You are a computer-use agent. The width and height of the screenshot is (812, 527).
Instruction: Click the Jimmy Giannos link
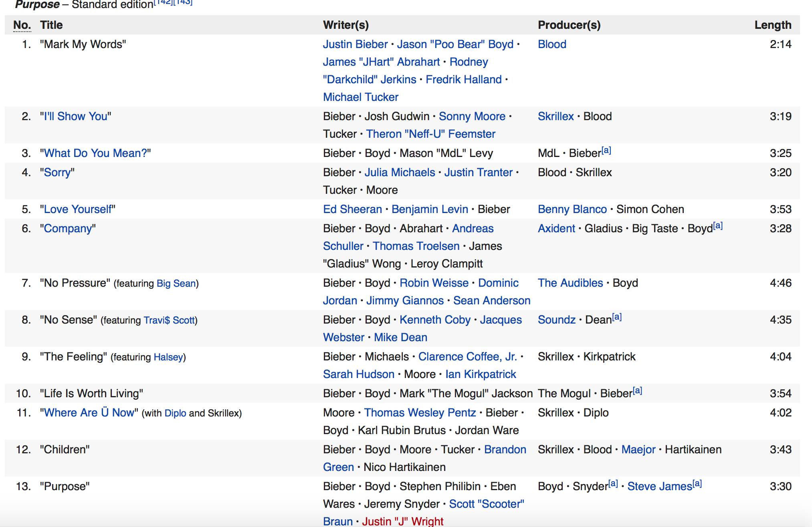405,301
